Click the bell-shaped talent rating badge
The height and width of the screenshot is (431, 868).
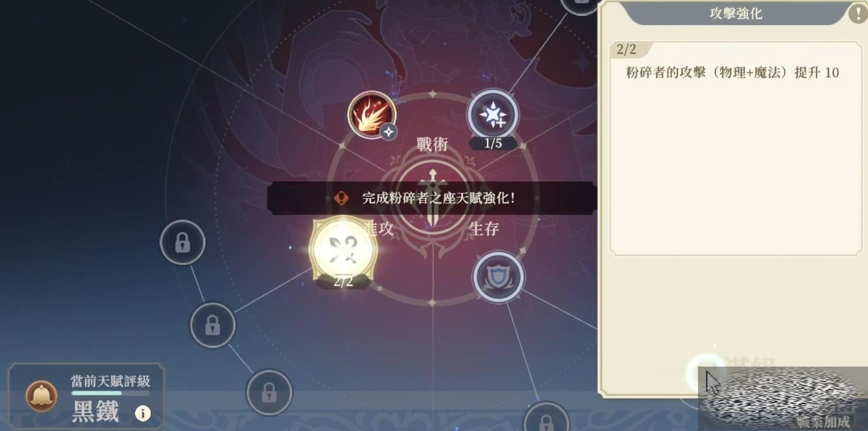41,396
